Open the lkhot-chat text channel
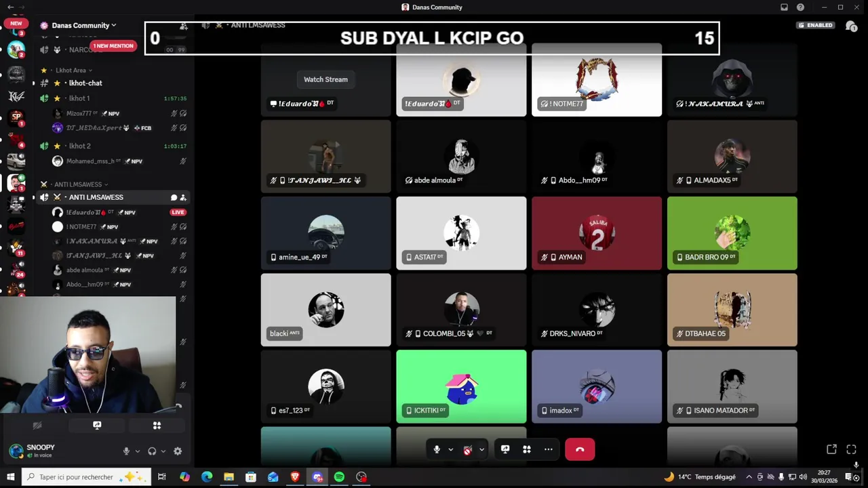The width and height of the screenshot is (868, 488). tap(85, 83)
